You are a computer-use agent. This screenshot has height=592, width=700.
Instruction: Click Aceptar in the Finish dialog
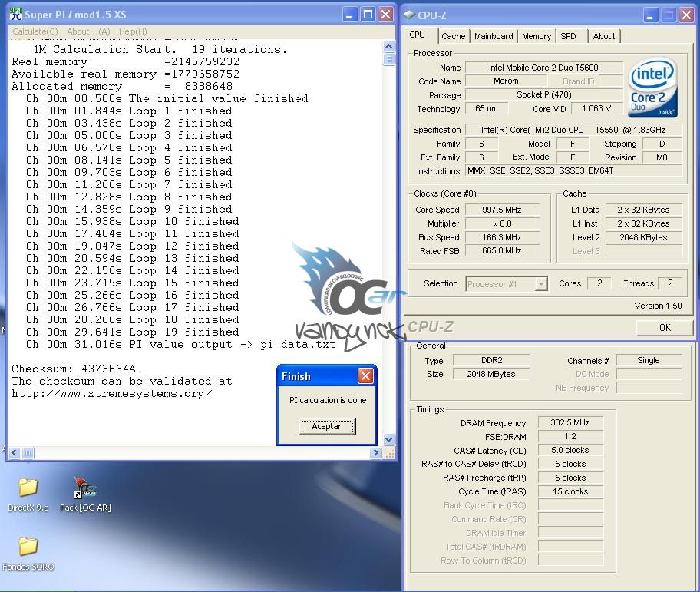(327, 426)
